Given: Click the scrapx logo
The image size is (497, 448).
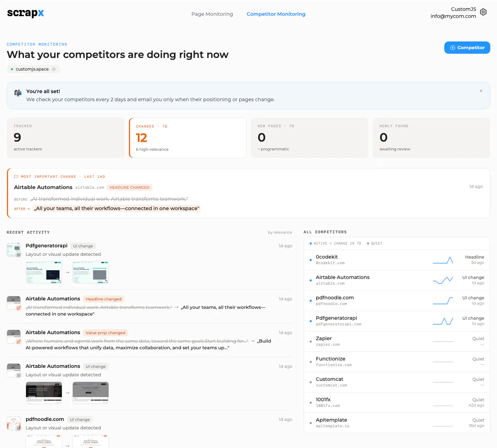Looking at the screenshot, I should (x=26, y=13).
